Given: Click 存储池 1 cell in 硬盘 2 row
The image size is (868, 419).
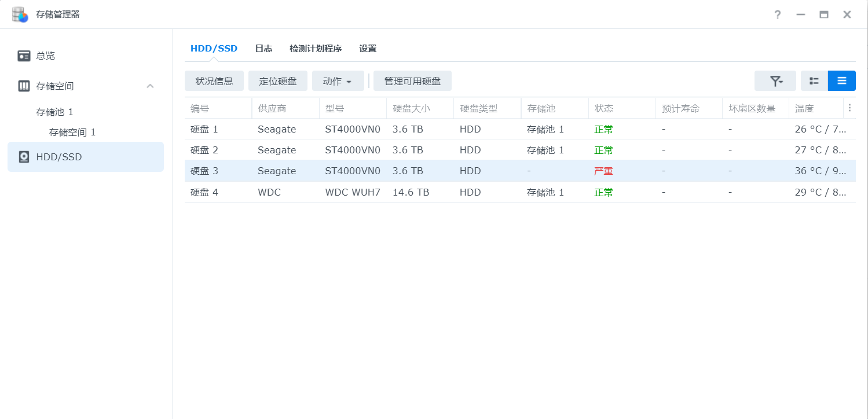Looking at the screenshot, I should [545, 150].
